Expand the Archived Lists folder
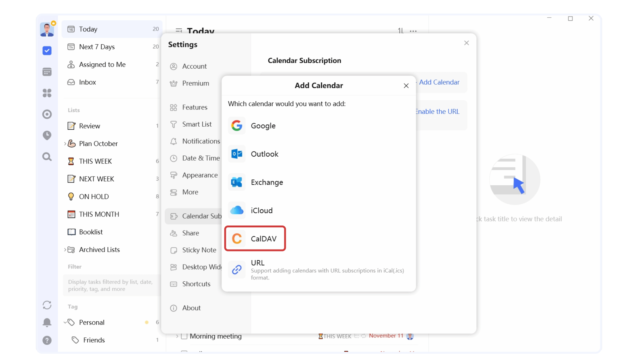The width and height of the screenshot is (638, 364). [x=65, y=250]
